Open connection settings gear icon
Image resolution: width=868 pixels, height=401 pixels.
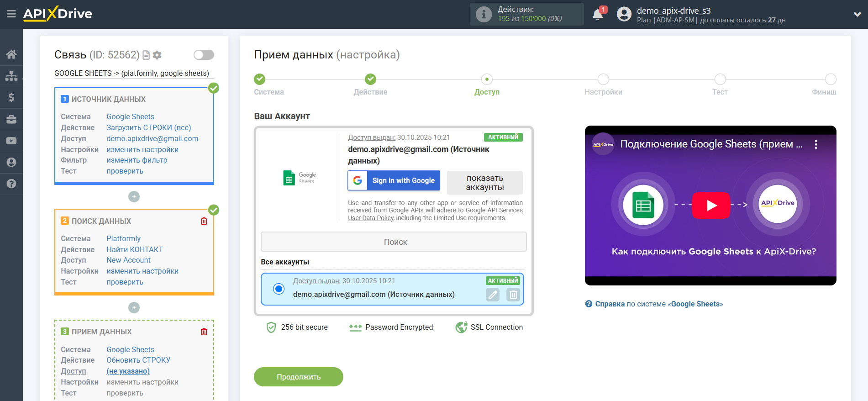click(158, 55)
